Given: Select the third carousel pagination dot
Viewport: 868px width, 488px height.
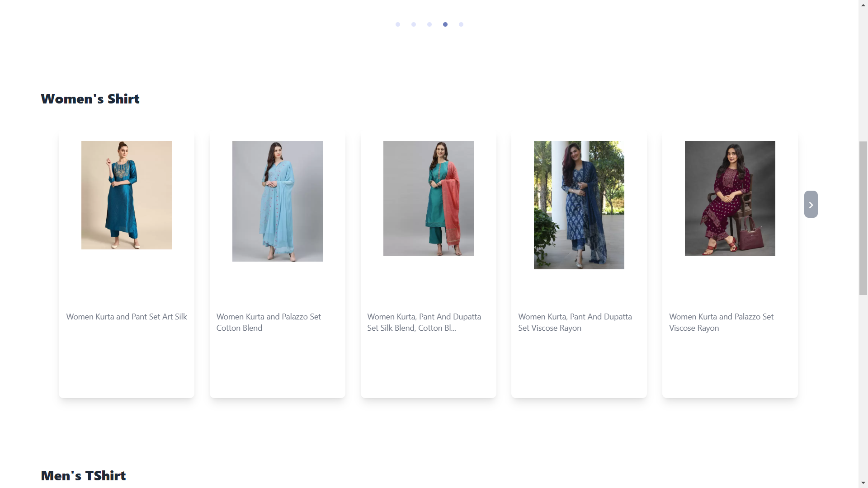Looking at the screenshot, I should click(x=429, y=24).
